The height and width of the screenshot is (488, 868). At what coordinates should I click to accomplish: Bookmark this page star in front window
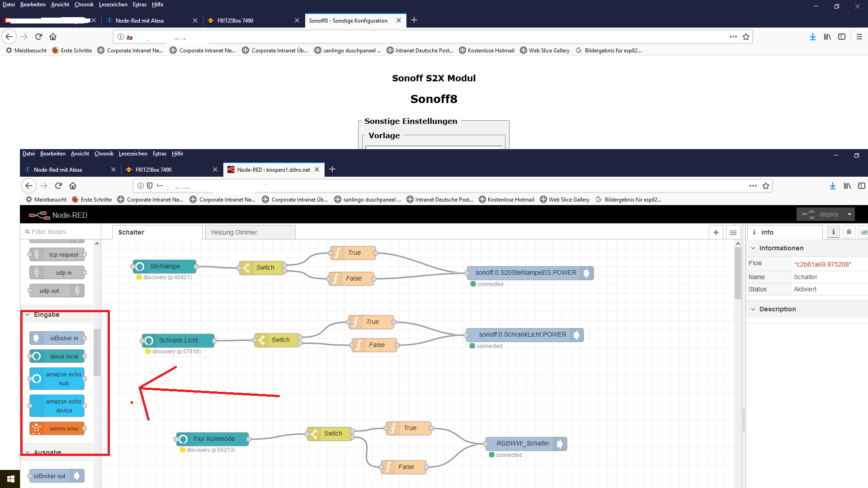(765, 186)
